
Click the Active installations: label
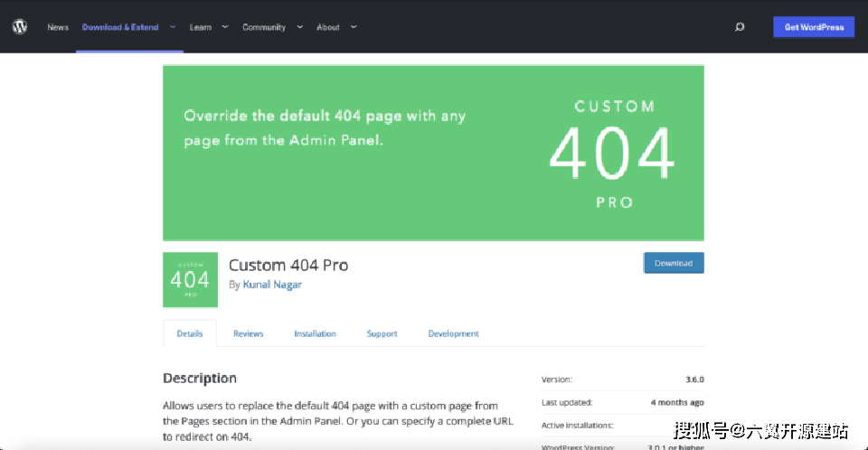click(x=578, y=426)
